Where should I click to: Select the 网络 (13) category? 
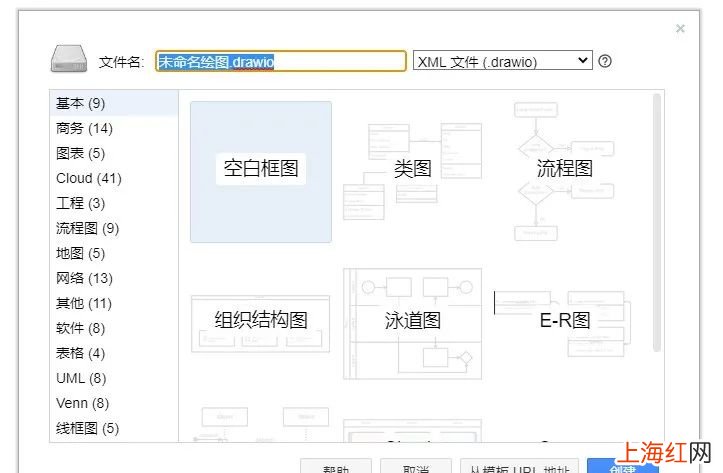click(x=114, y=278)
